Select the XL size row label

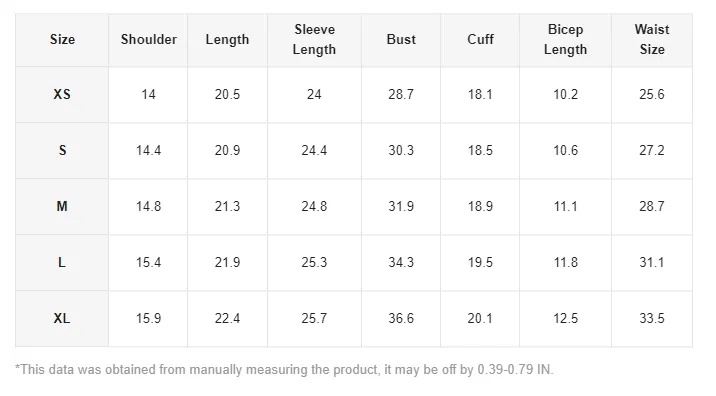[62, 318]
